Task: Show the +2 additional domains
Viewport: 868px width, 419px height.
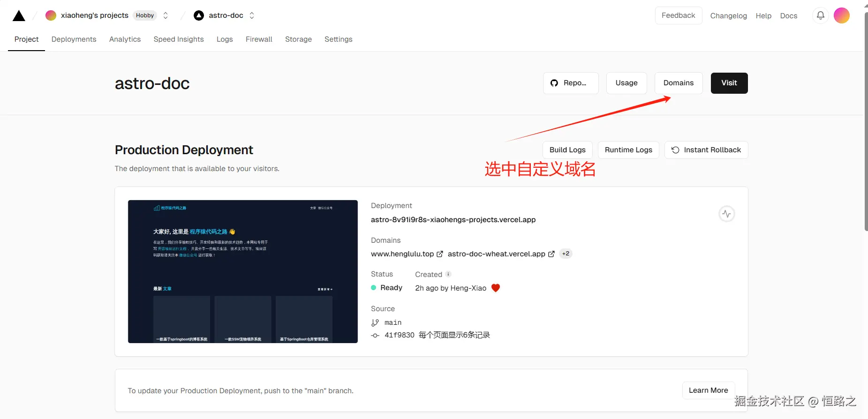Action: [566, 254]
